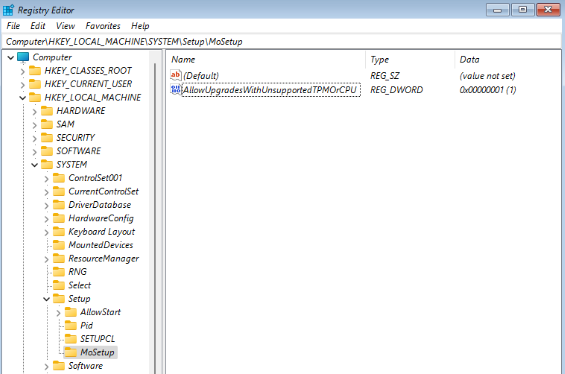Image resolution: width=565 pixels, height=374 pixels.
Task: Select the AllowUpgradesWithUnsupportedTPMOrCPU value name
Action: pyautogui.click(x=270, y=90)
